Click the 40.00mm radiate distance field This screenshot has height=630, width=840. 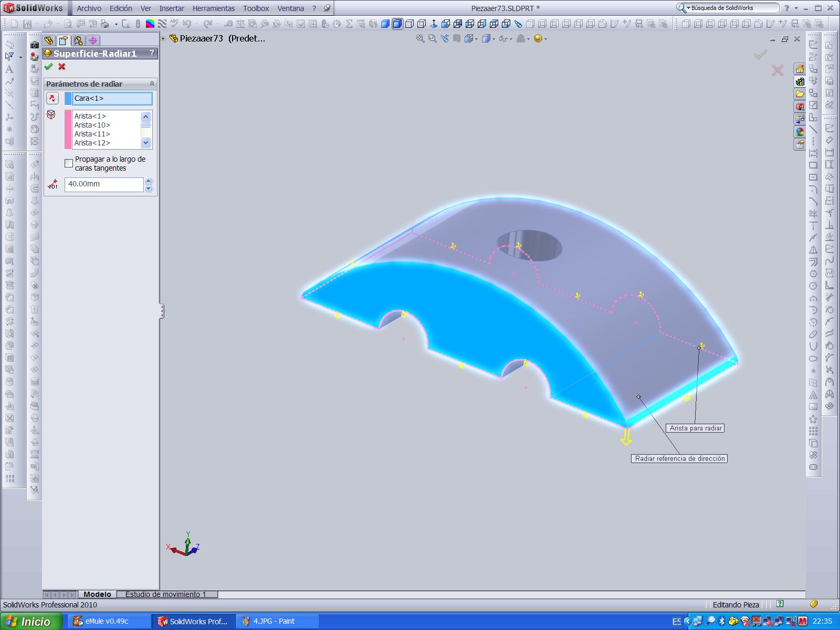click(104, 184)
